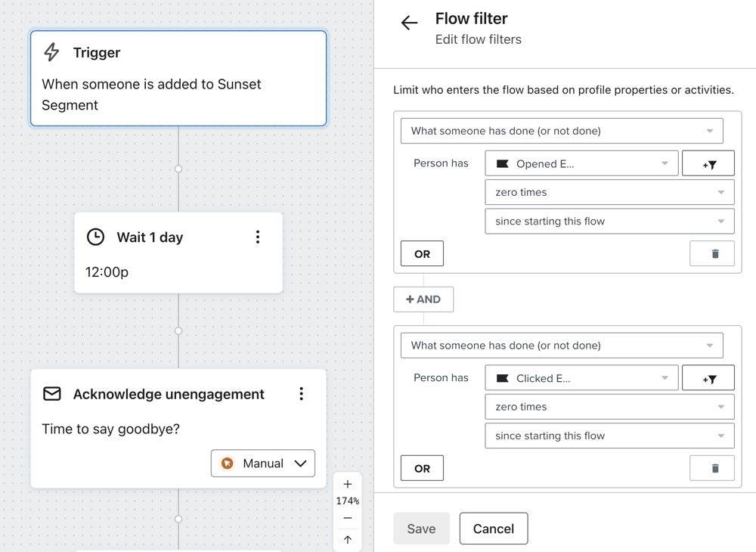Cancel editing the flow filters
This screenshot has width=756, height=552.
pos(494,529)
